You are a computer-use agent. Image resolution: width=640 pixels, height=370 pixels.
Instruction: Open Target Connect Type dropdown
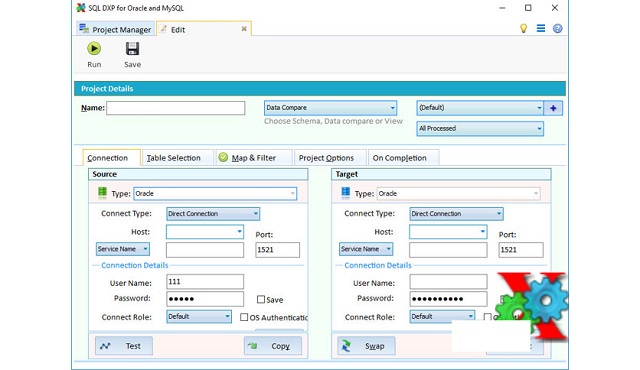click(x=456, y=214)
